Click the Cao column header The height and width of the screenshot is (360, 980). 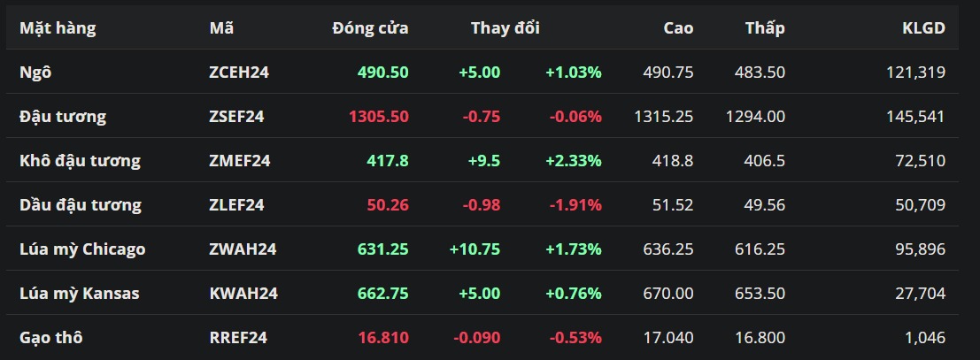[678, 27]
